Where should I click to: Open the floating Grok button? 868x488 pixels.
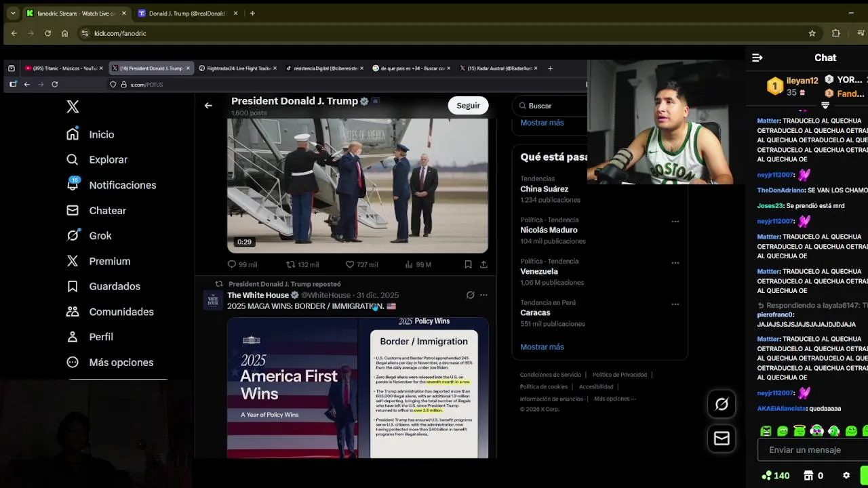pyautogui.click(x=722, y=404)
